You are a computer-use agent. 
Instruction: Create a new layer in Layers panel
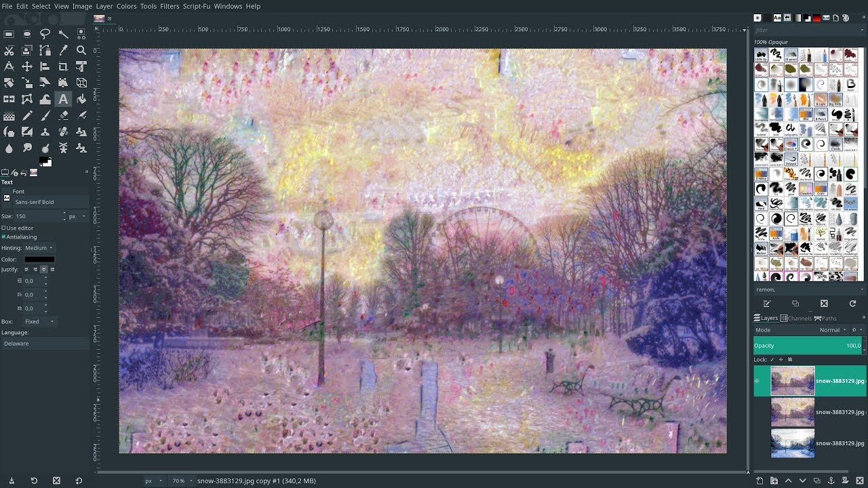click(759, 481)
